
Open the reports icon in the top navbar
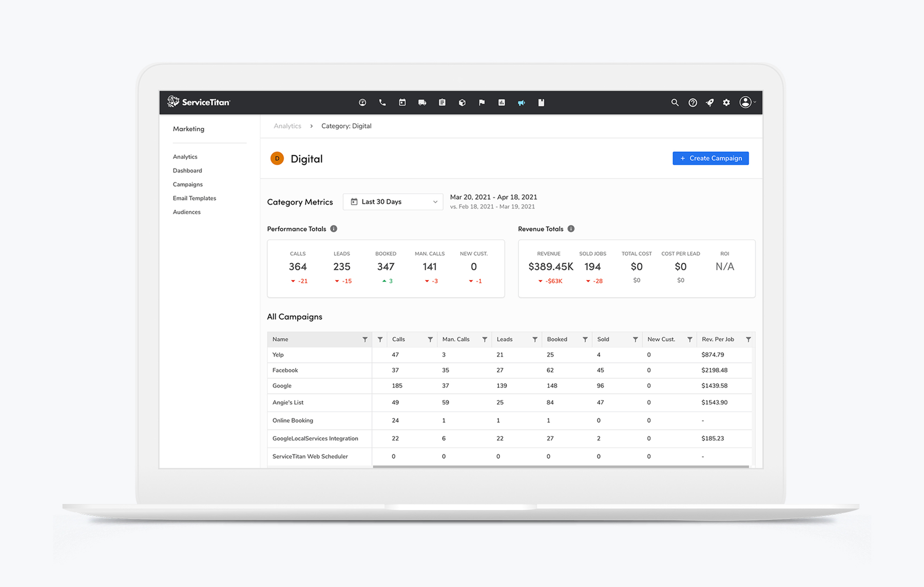pyautogui.click(x=502, y=103)
